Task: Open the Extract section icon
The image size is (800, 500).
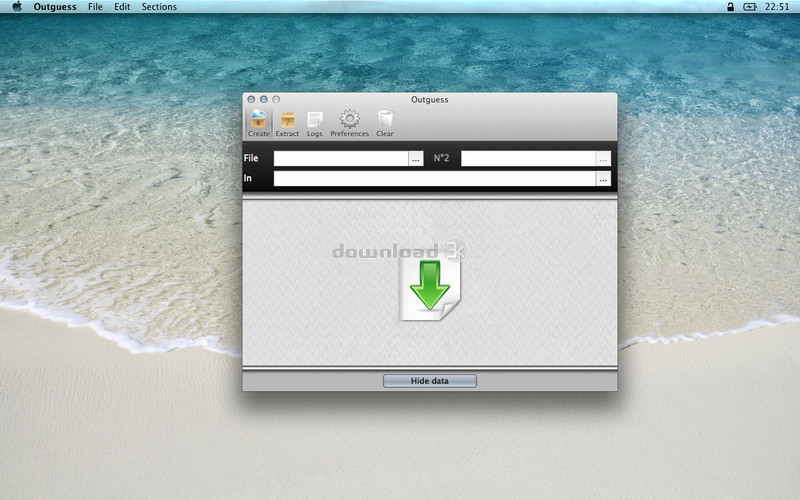Action: coord(287,123)
